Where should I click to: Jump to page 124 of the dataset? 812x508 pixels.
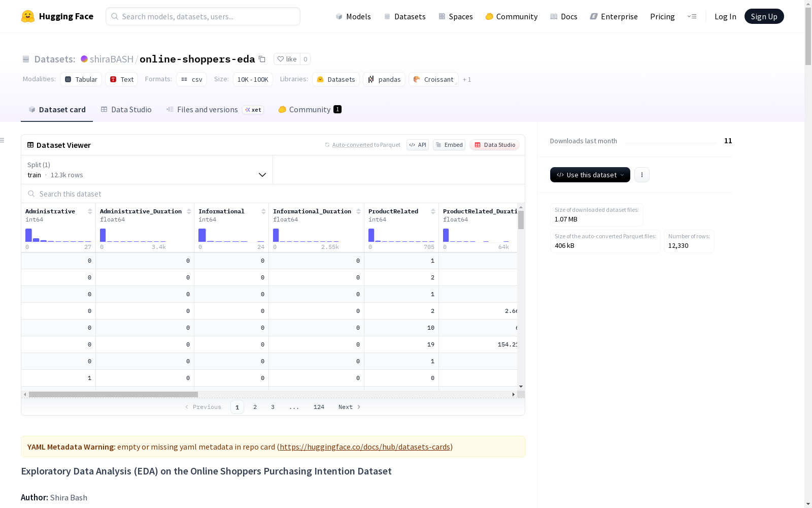319,407
